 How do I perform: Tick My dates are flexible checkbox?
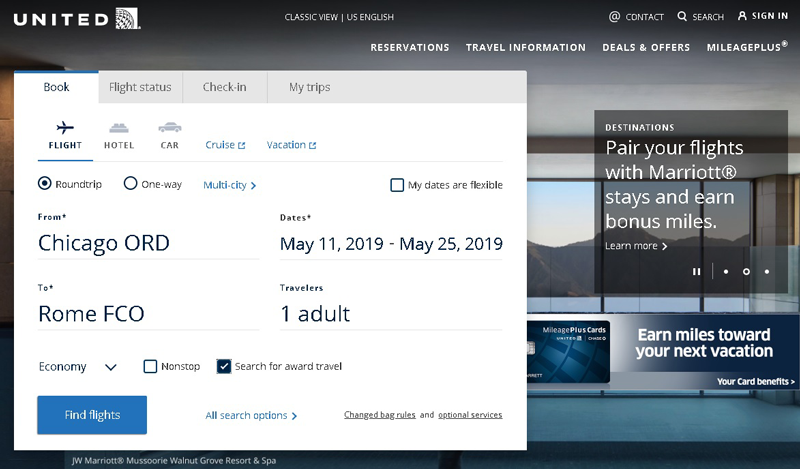397,185
